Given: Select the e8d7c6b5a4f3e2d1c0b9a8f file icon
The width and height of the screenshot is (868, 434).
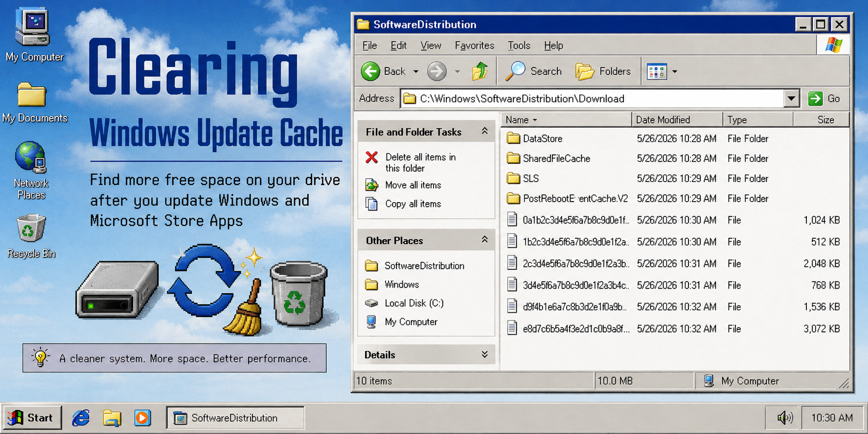Looking at the screenshot, I should [512, 328].
